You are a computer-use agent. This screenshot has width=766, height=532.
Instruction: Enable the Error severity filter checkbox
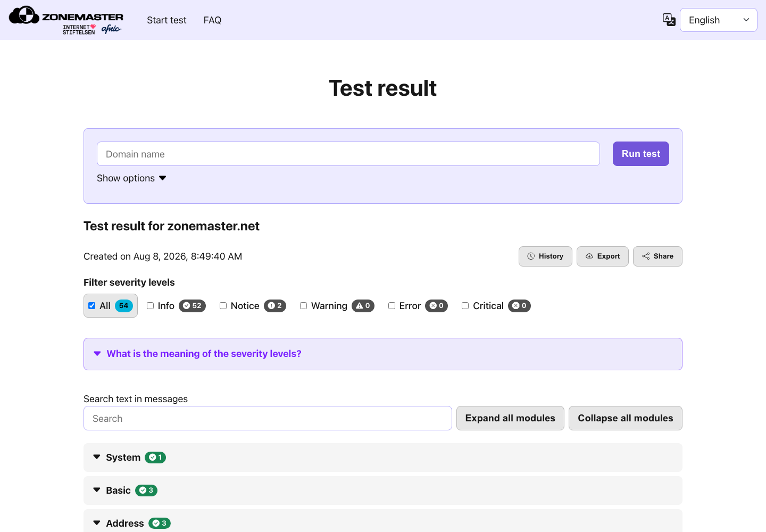point(392,306)
